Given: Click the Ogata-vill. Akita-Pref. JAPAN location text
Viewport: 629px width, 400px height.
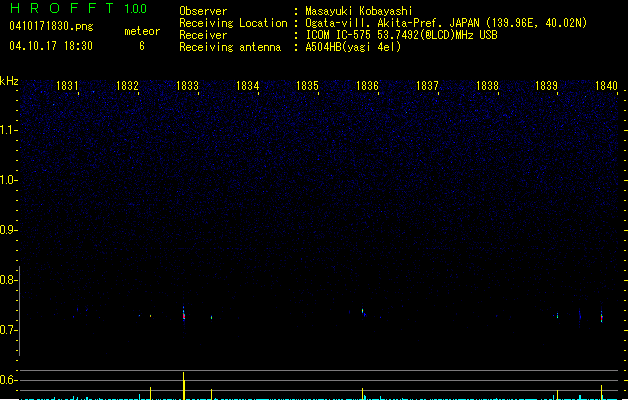Looking at the screenshot, I should (446, 23).
